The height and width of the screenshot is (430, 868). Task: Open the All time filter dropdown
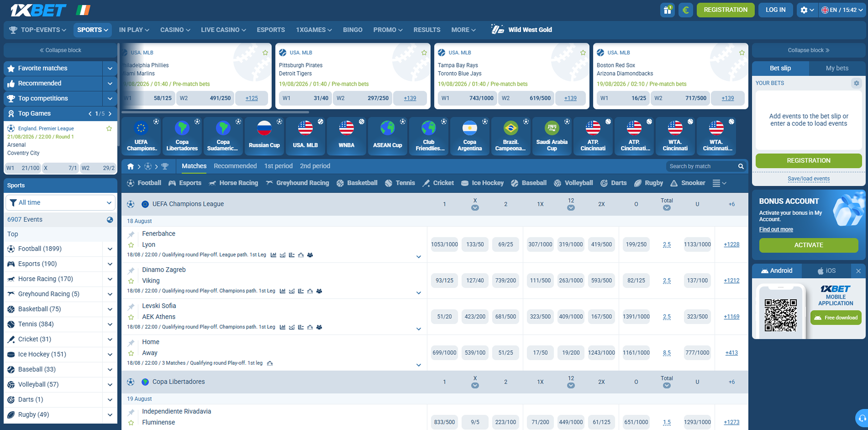tap(60, 203)
